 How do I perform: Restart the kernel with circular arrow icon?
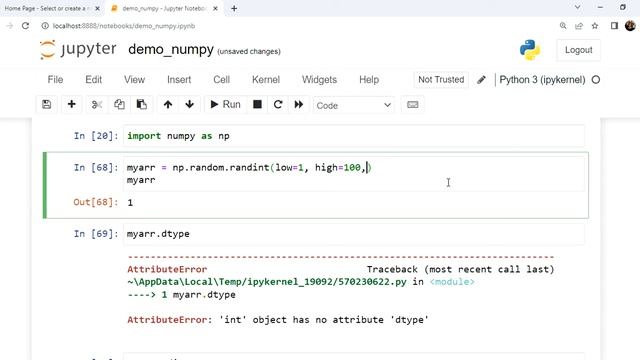click(278, 104)
